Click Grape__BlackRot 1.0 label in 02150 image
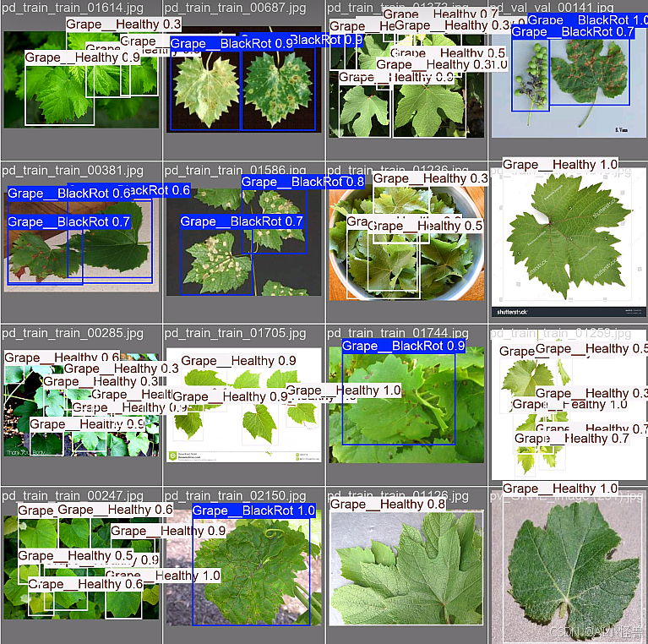 (x=253, y=510)
